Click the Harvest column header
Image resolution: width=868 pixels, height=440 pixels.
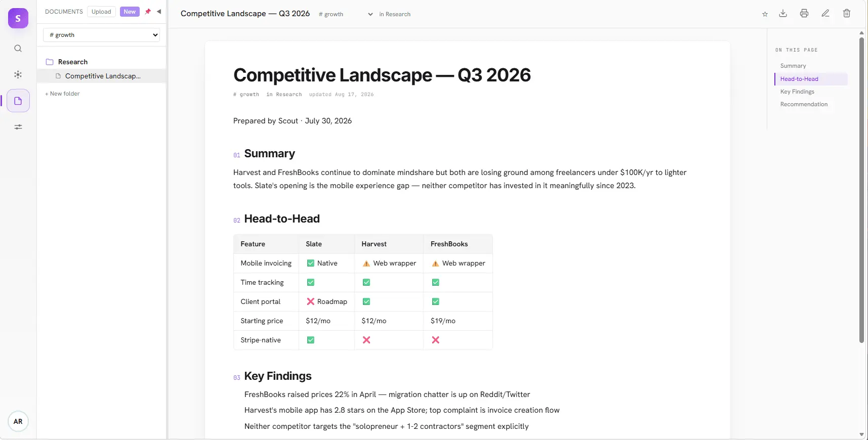[389, 244]
